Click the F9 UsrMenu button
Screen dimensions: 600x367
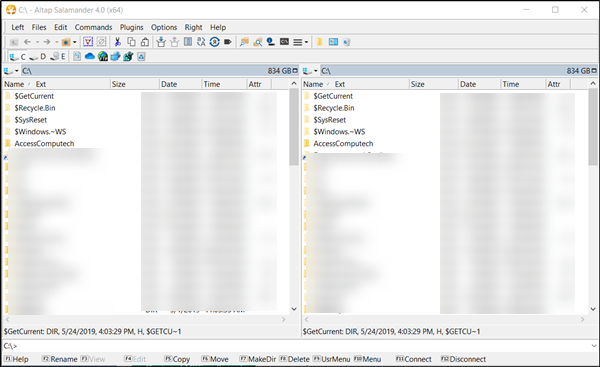[x=331, y=359]
